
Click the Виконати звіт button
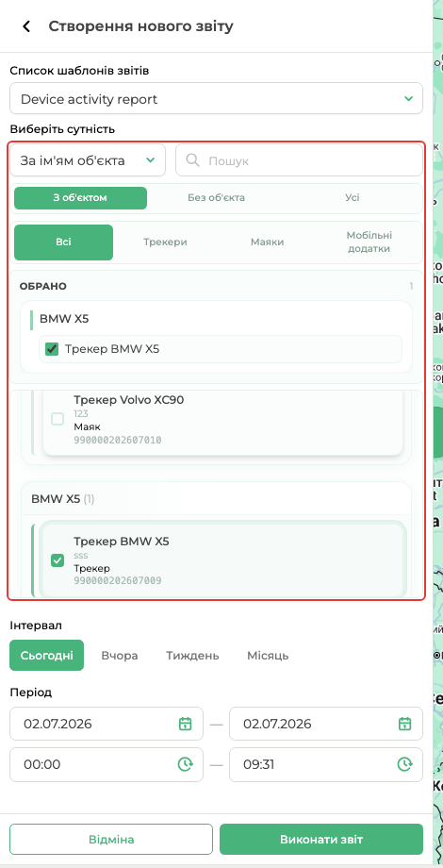point(321,839)
